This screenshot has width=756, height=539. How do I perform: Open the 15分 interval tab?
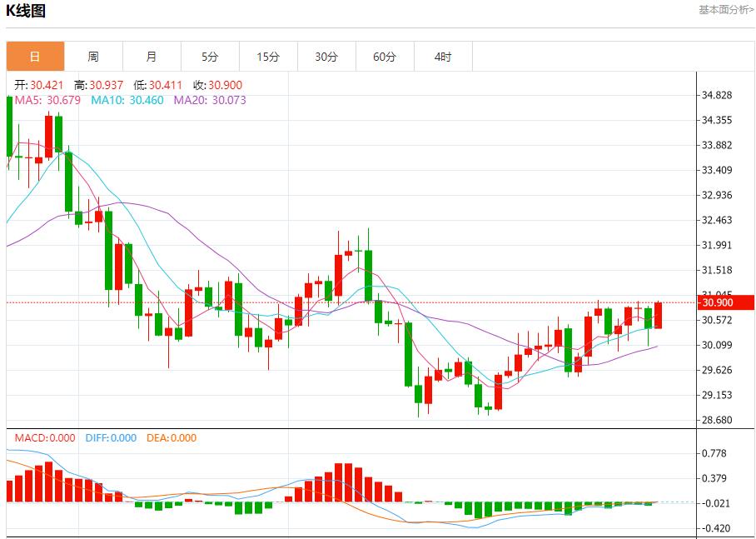pyautogui.click(x=268, y=57)
